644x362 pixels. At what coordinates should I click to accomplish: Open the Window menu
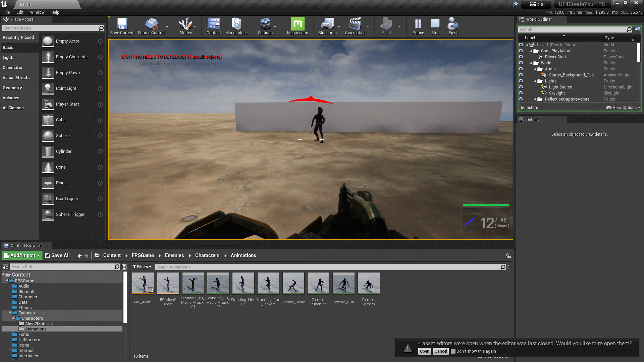[x=37, y=12]
